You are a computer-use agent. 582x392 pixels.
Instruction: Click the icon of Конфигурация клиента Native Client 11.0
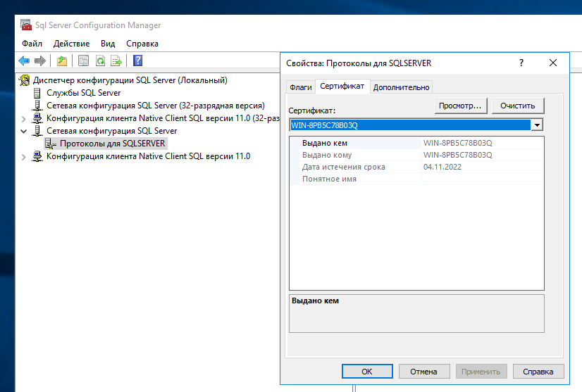click(37, 156)
